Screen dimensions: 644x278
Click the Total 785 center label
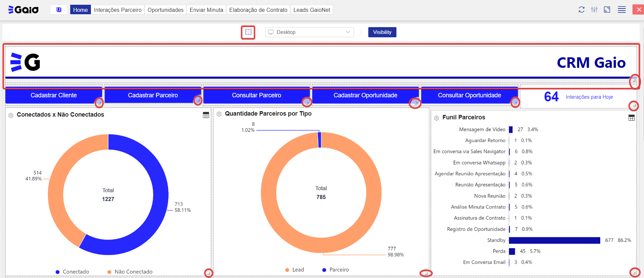(x=321, y=193)
